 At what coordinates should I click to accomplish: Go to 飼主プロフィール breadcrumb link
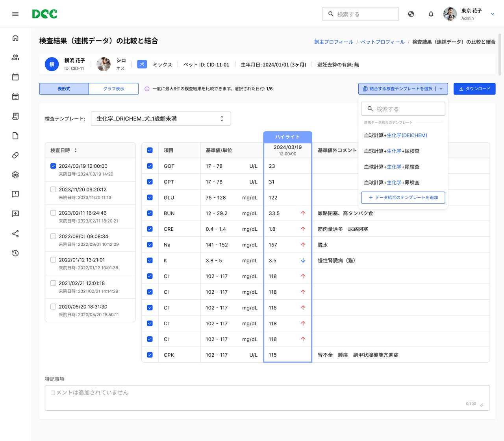(334, 42)
